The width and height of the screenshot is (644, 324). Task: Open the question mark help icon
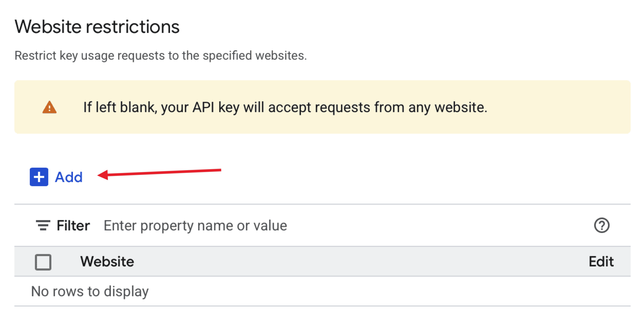[601, 225]
